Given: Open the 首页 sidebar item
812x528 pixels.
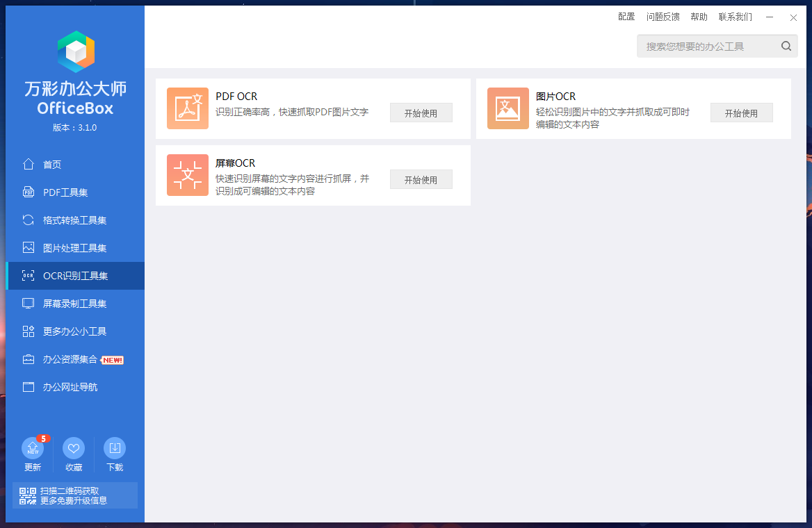Looking at the screenshot, I should tap(75, 164).
